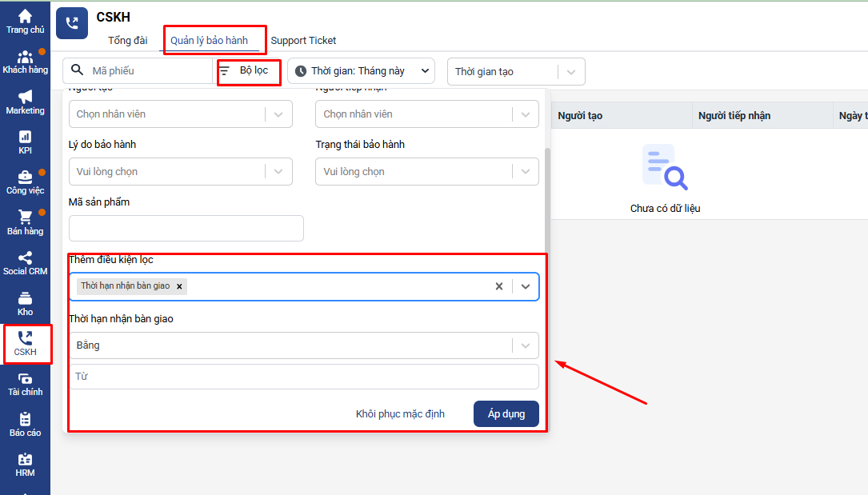Image resolution: width=868 pixels, height=495 pixels.
Task: Open Khách hàng customers module
Action: click(25, 62)
